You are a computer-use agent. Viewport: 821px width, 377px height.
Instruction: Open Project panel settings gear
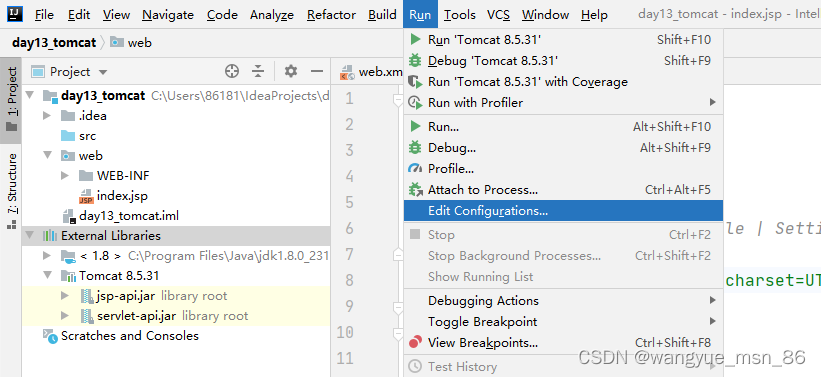pos(291,71)
